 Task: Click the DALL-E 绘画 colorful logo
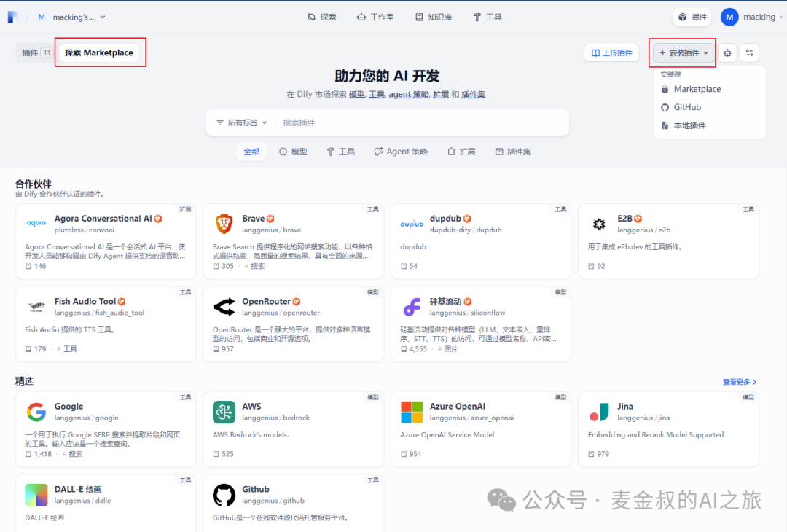click(x=36, y=495)
